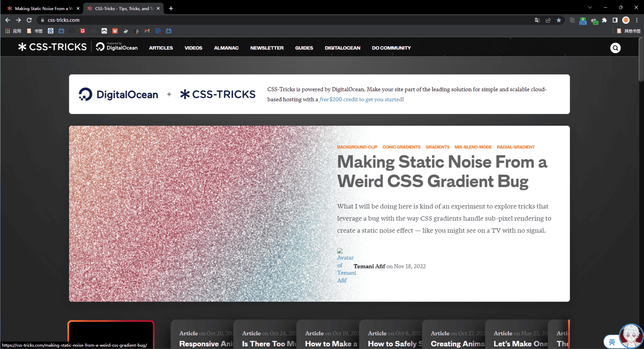Expand the tab search chevron
The height and width of the screenshot is (349, 644).
click(x=590, y=8)
